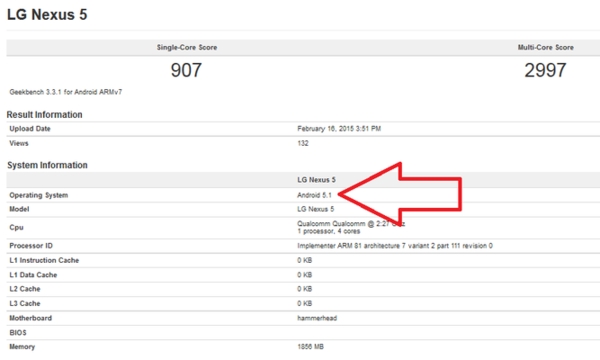
Task: Select the multi-core score value 2997
Action: (545, 70)
